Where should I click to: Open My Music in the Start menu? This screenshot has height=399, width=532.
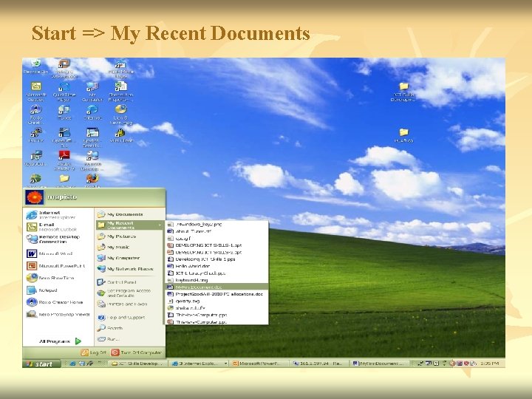click(129, 247)
